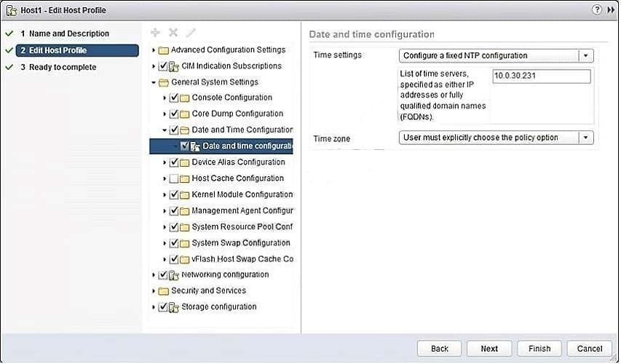This screenshot has height=364, width=621.
Task: Go to step 3 Ready to complete
Action: (63, 67)
